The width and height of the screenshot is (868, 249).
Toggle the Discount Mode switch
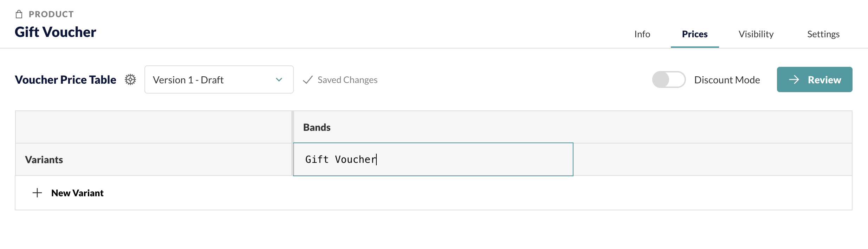click(669, 79)
